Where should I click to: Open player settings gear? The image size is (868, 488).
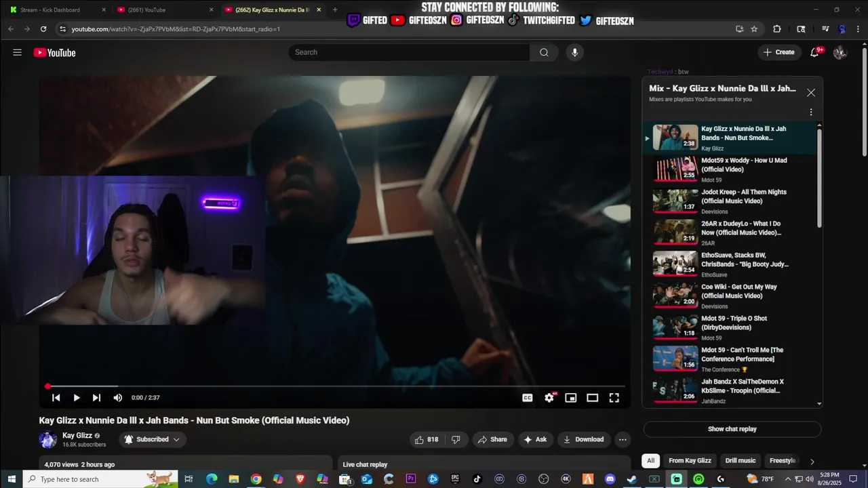[549, 398]
